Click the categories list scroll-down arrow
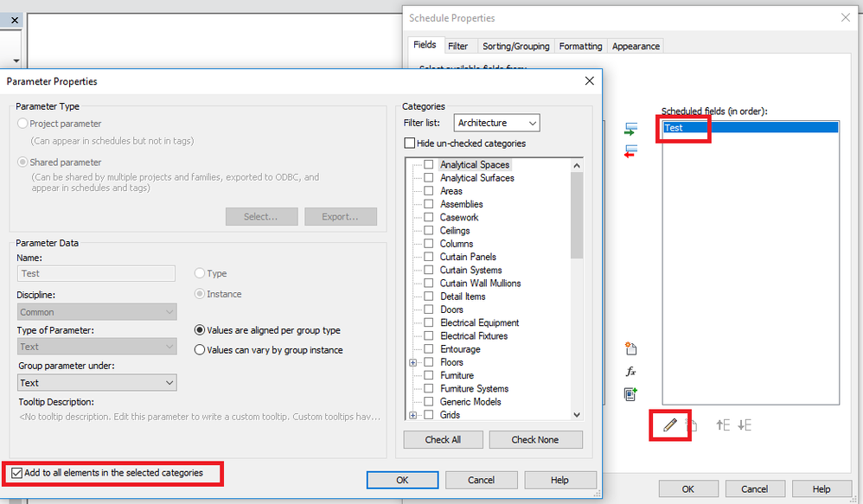The image size is (863, 504). (577, 415)
